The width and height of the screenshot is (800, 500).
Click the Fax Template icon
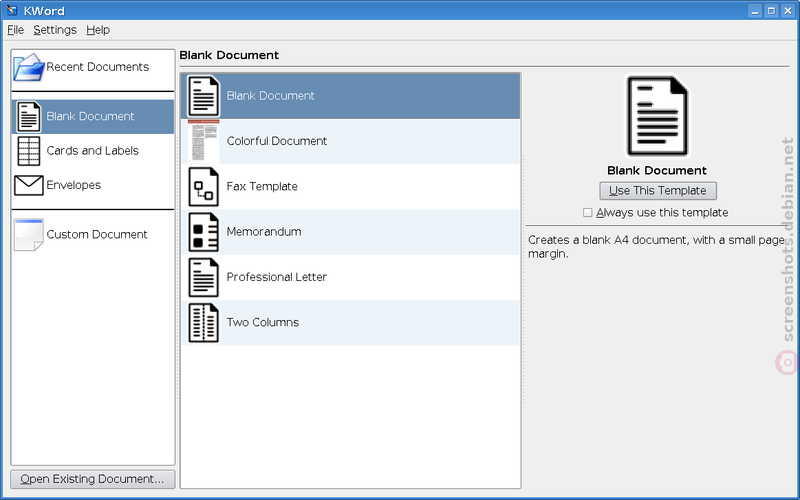tap(204, 187)
